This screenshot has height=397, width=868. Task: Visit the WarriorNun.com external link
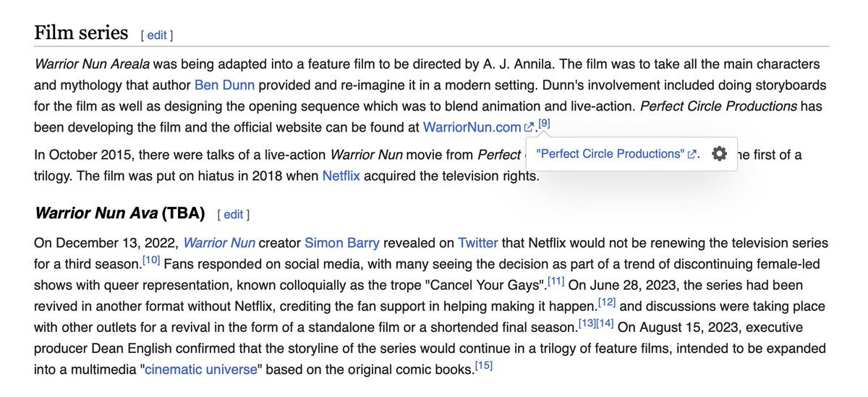click(472, 127)
